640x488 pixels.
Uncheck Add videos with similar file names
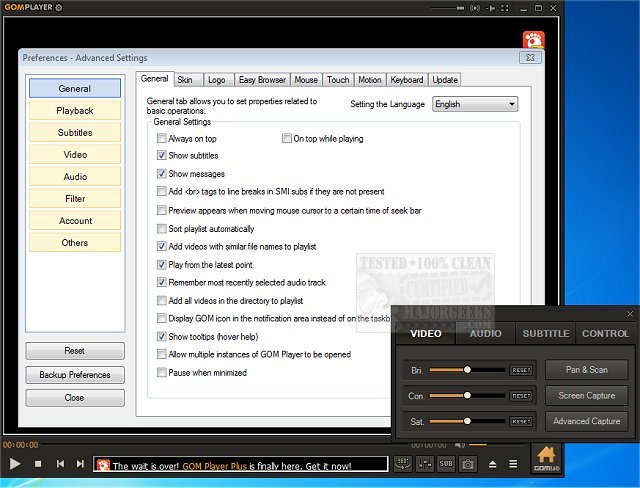pyautogui.click(x=162, y=246)
